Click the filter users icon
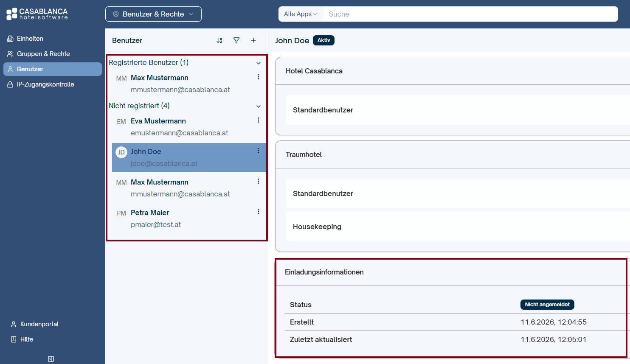 pyautogui.click(x=236, y=40)
